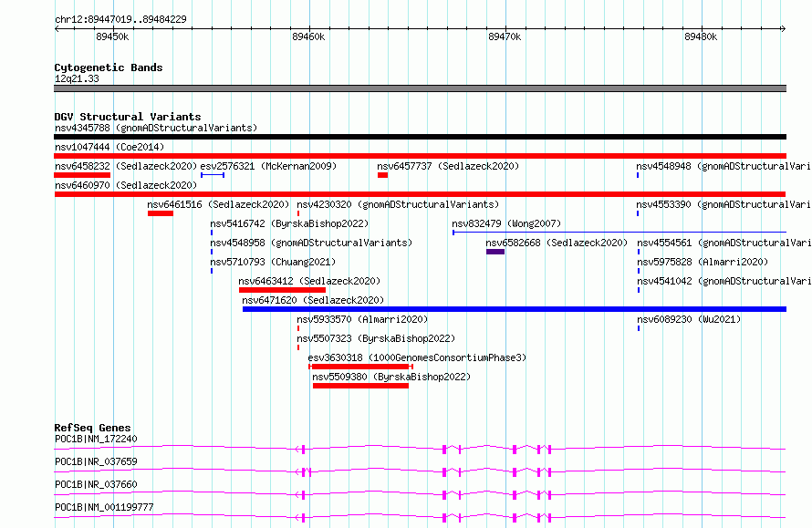
Task: Click nsv4548958 gnomAD variant label
Action: click(311, 243)
